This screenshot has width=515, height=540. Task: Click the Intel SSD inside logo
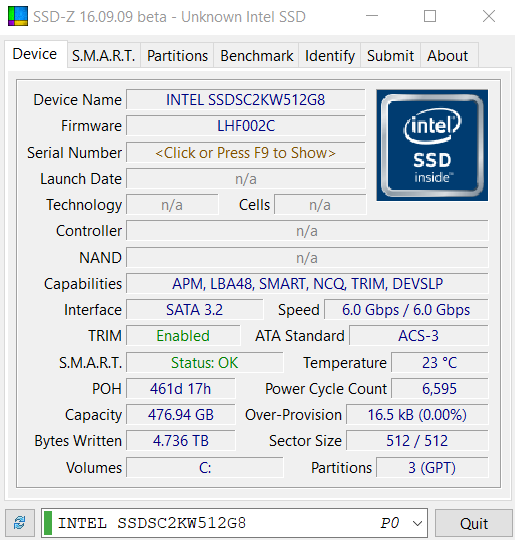pyautogui.click(x=432, y=145)
